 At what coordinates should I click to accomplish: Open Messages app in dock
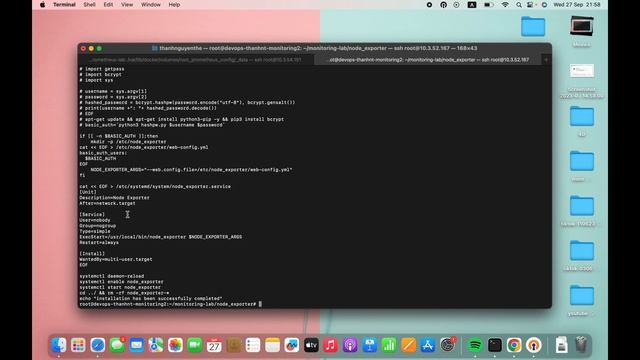click(x=117, y=345)
